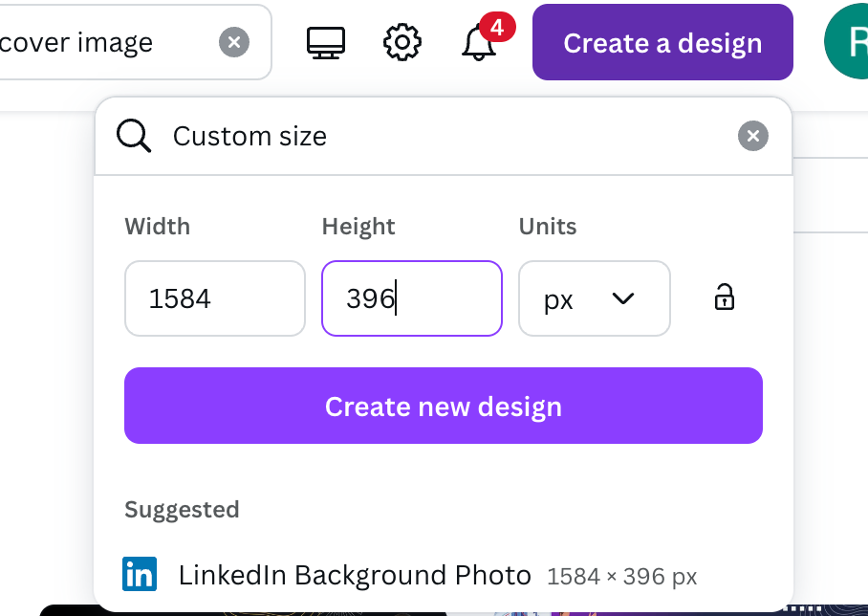This screenshot has height=616, width=868.
Task: Open the desktop app download icon
Action: click(326, 43)
